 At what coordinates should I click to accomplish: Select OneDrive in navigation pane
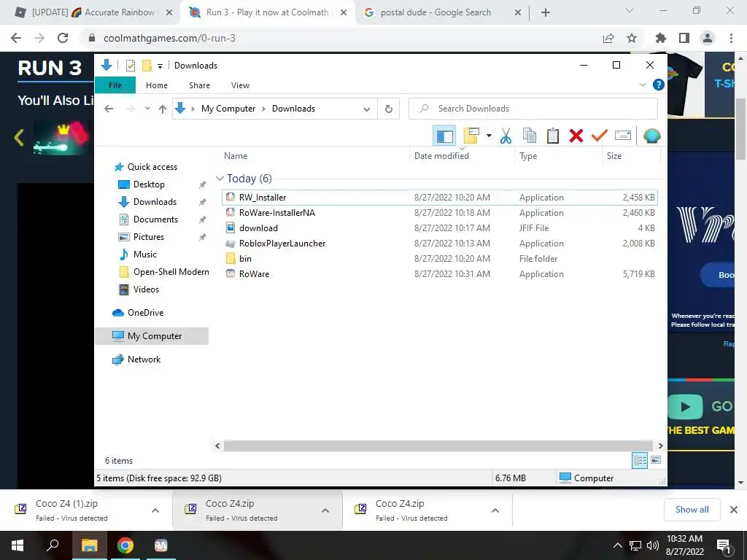click(145, 312)
